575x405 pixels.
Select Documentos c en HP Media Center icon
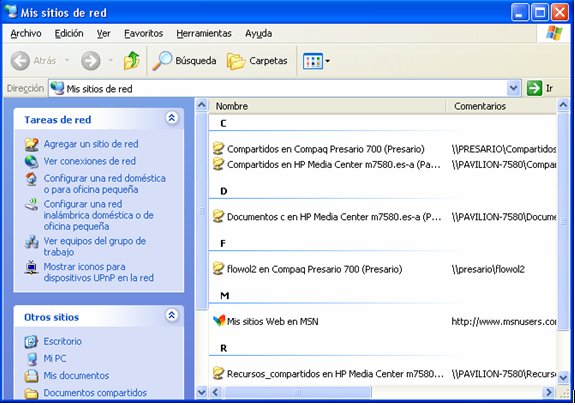click(x=219, y=216)
